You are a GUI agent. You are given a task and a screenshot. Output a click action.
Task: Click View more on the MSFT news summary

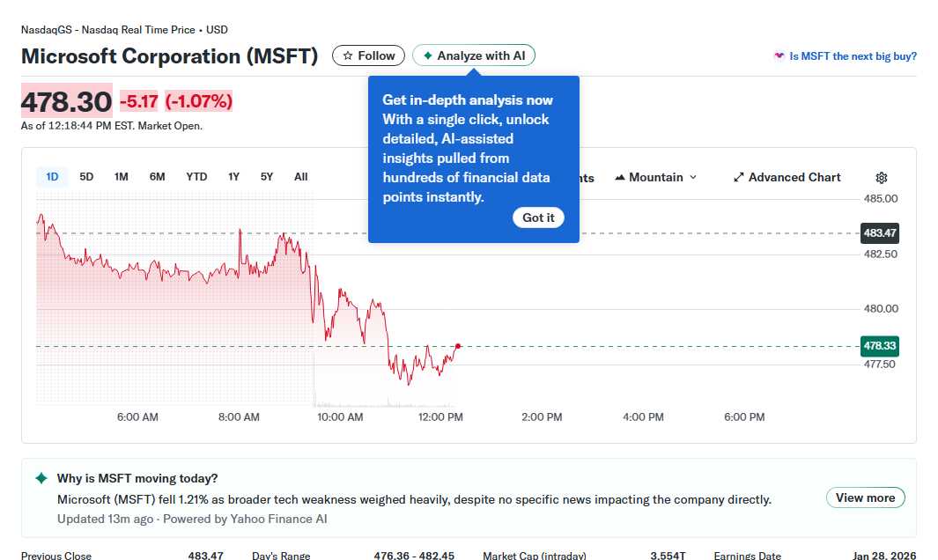pyautogui.click(x=865, y=497)
